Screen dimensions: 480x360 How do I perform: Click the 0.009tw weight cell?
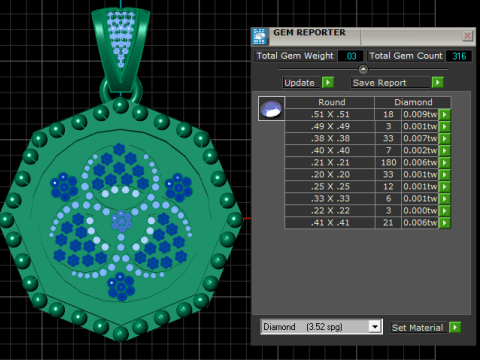click(420, 114)
